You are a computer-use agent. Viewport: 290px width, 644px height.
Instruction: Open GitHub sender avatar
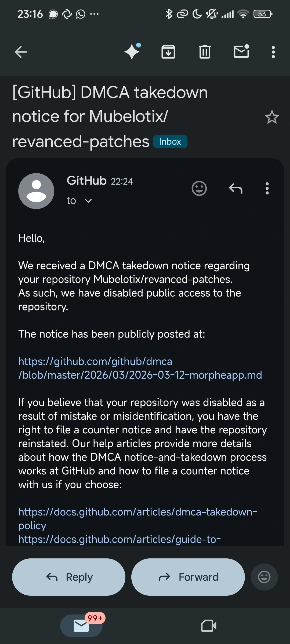pos(36,191)
